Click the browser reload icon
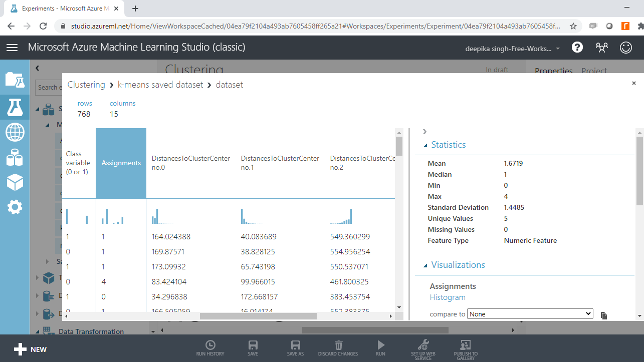 coord(43,26)
